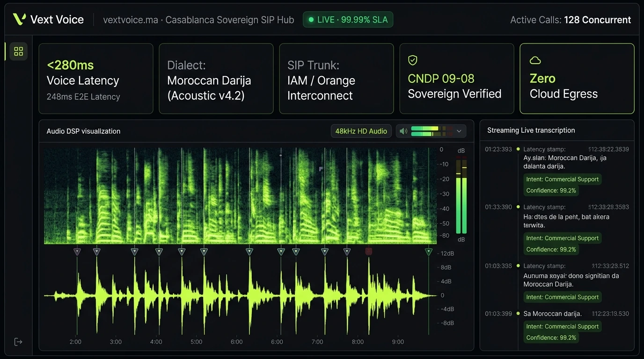The height and width of the screenshot is (359, 644).
Task: Click Intent tag under 'Sa Moroccan darija.'
Action: click(x=562, y=326)
